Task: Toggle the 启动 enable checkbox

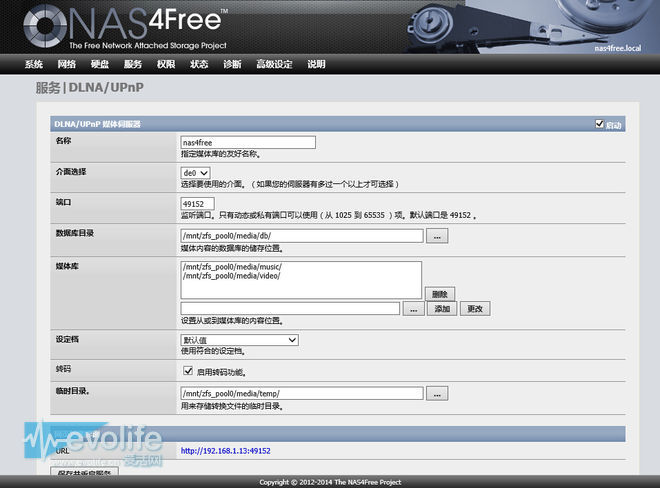Action: 599,124
